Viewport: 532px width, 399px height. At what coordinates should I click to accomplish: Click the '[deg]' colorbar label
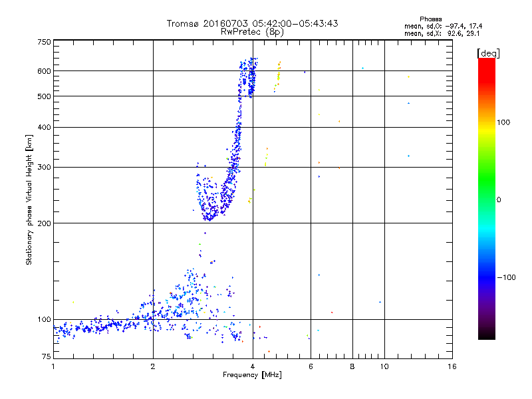tap(488, 53)
